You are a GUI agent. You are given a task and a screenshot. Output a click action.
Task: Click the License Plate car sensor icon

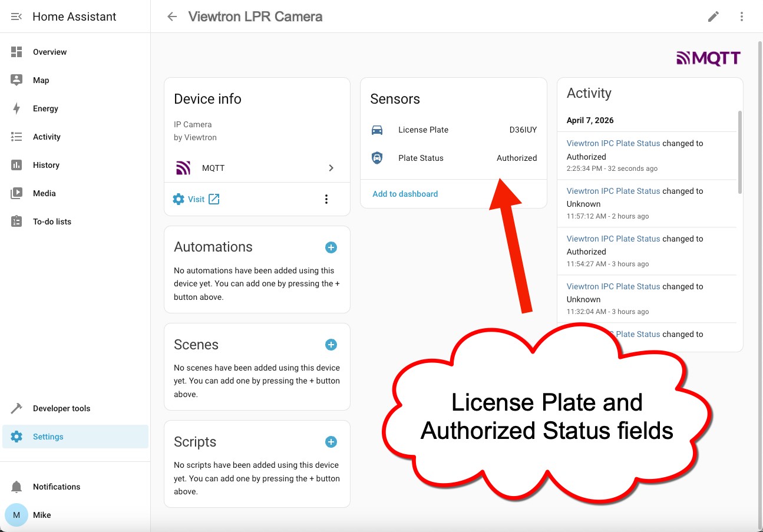click(378, 130)
